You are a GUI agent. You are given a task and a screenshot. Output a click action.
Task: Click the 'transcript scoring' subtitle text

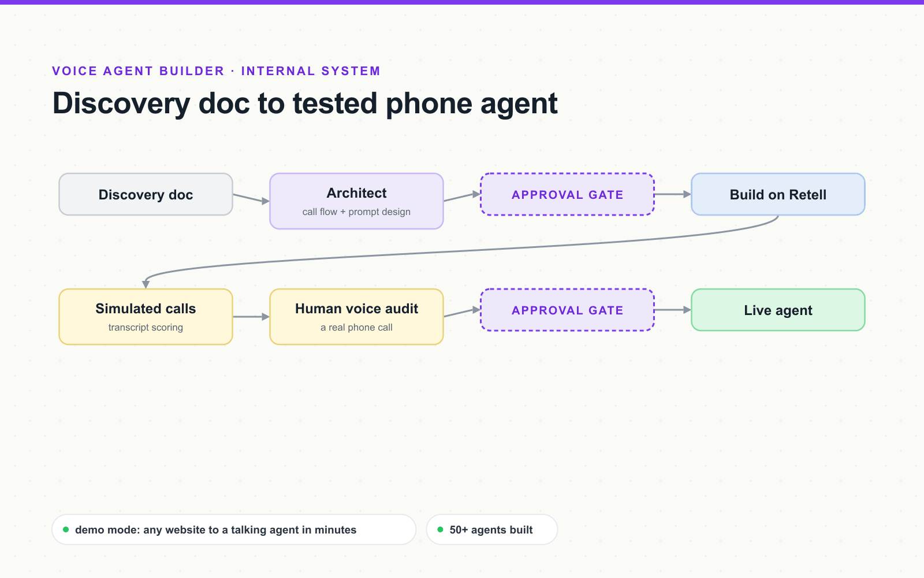tap(146, 327)
